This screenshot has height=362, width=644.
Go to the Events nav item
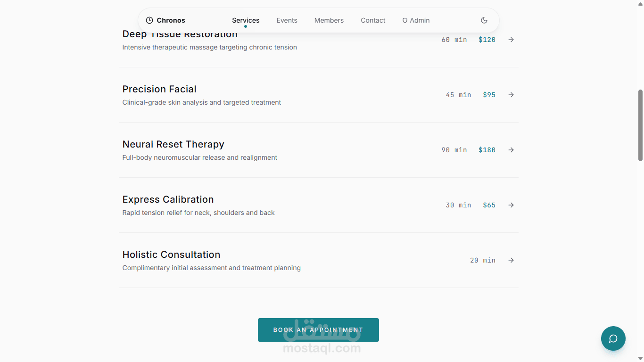click(287, 20)
